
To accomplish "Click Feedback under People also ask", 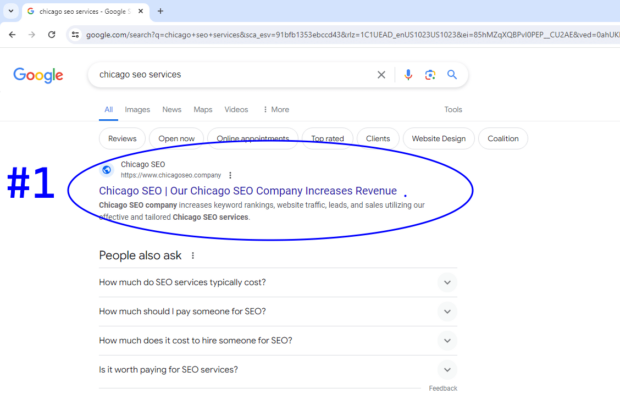I will point(443,389).
